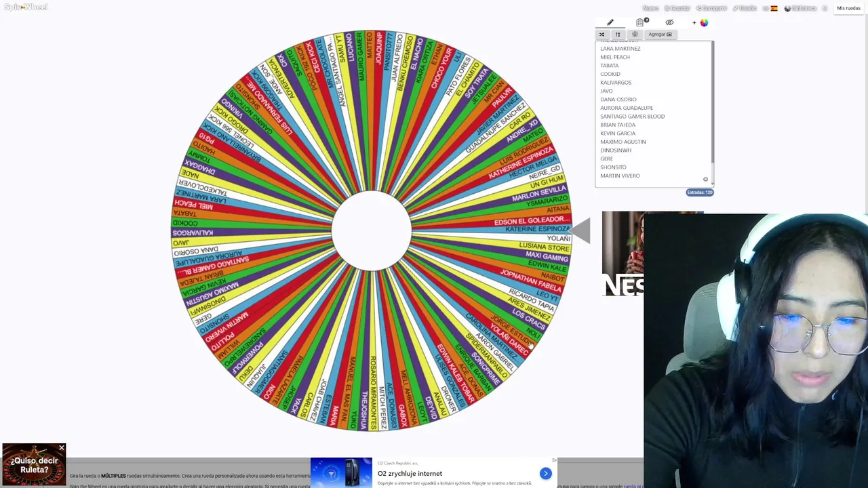The image size is (868, 488).
Task: Close the ¿Quiso decir Ruleta? ad
Action: (62, 448)
